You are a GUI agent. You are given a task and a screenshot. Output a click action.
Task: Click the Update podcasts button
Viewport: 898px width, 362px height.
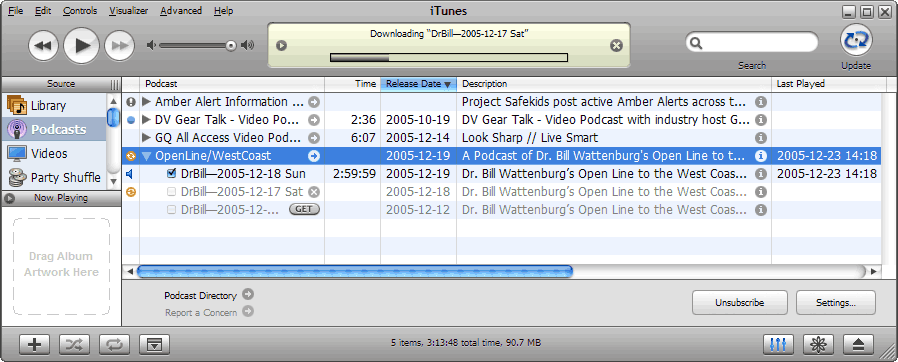[856, 41]
